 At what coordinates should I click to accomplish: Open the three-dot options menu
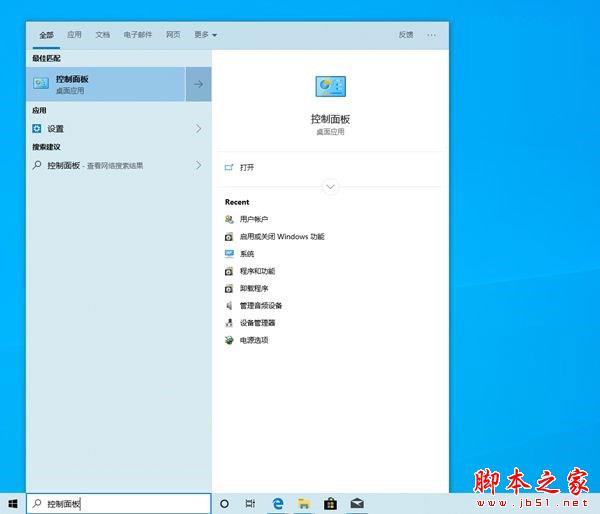click(x=431, y=35)
